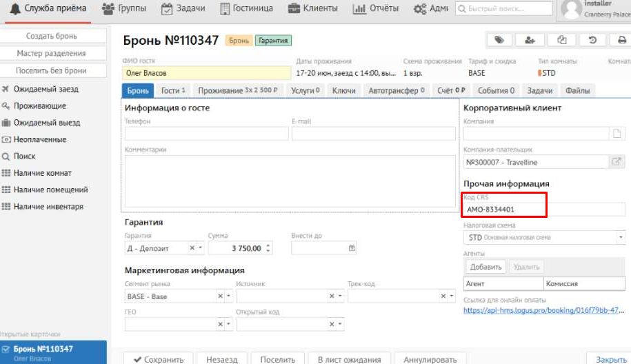Open the Источник dropdown list
Viewport: 631px width, 364px height.
339,296
